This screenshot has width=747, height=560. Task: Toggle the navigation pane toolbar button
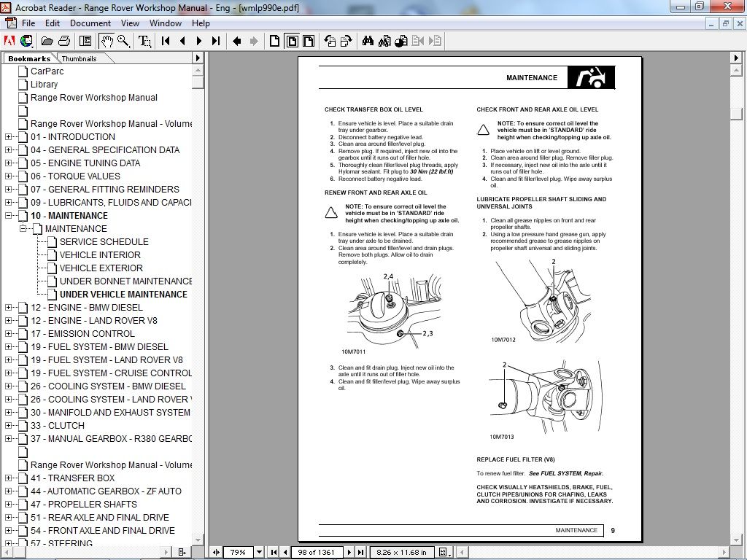point(86,41)
